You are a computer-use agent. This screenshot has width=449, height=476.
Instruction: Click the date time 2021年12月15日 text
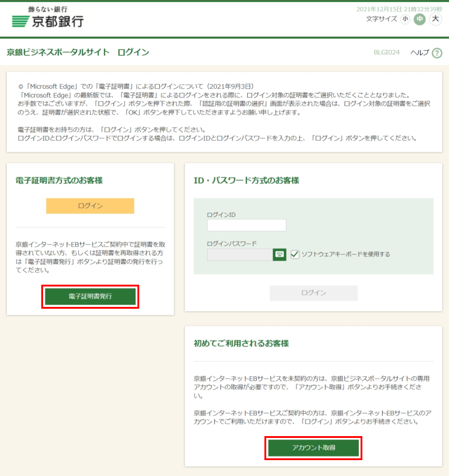(x=399, y=9)
